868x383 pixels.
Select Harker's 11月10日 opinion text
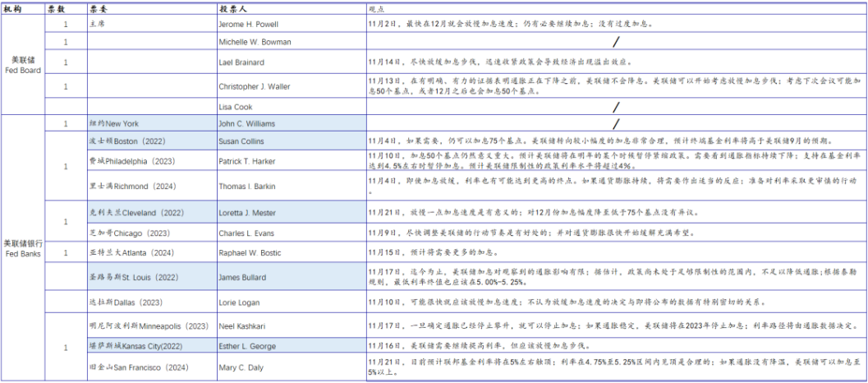[613, 160]
